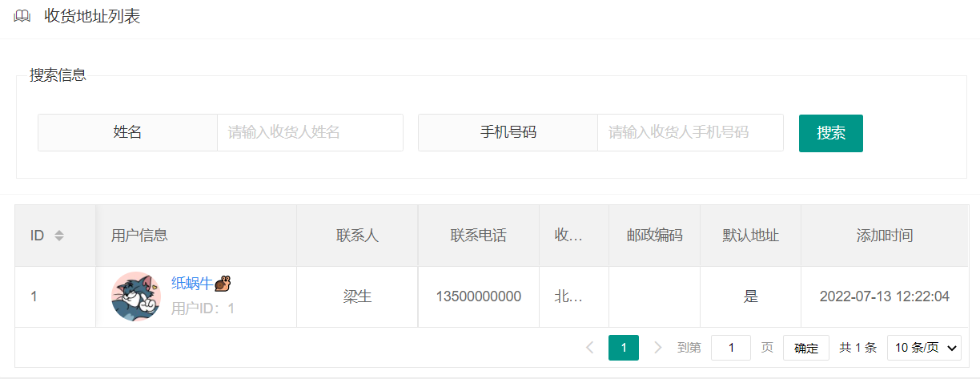Open the 纸蜗牛 user link
The image size is (980, 379).
[192, 283]
